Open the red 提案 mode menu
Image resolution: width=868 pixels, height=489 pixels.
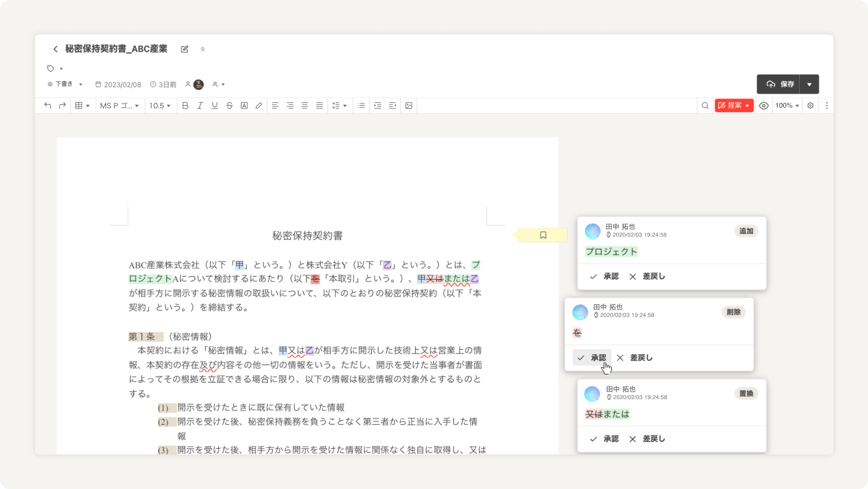[734, 106]
